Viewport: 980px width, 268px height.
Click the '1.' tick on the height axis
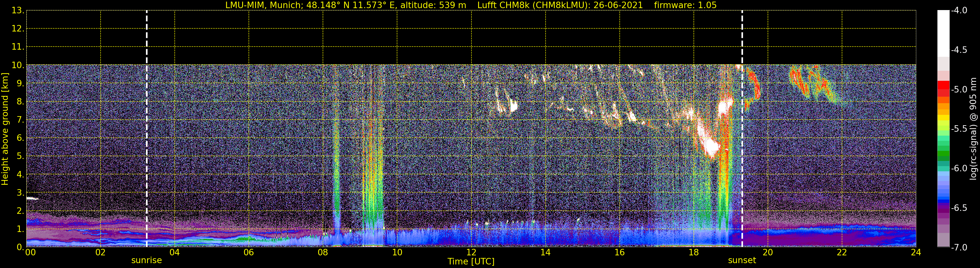point(20,229)
